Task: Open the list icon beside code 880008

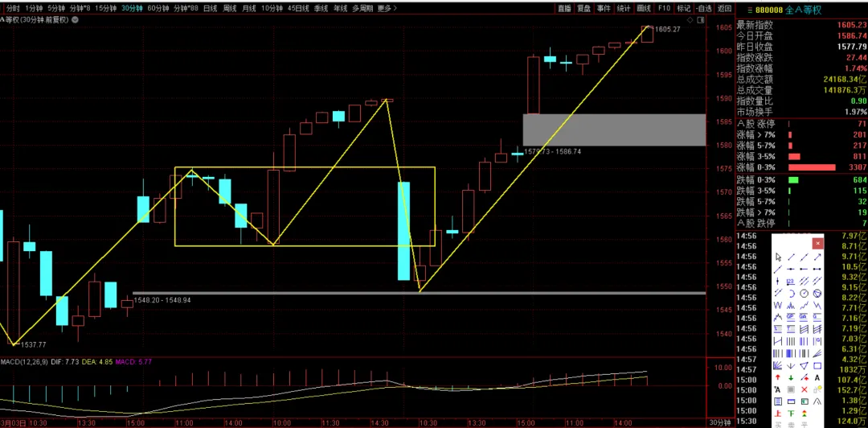Action: point(750,10)
